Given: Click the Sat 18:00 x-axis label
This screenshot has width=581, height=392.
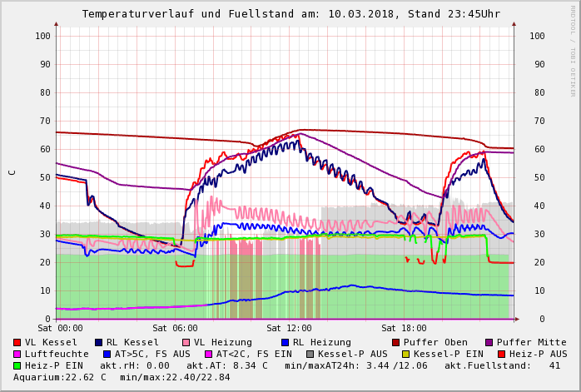Looking at the screenshot, I should tap(404, 328).
